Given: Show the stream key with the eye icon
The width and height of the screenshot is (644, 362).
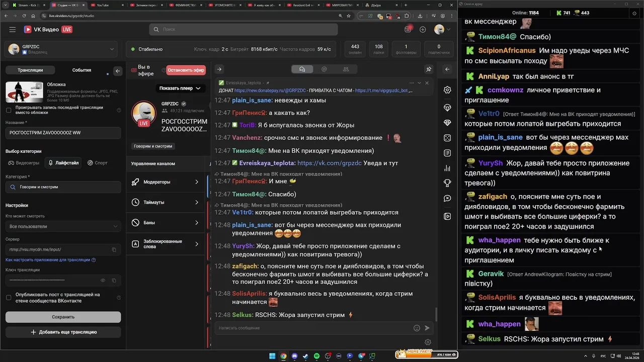Looking at the screenshot, I should tap(103, 280).
